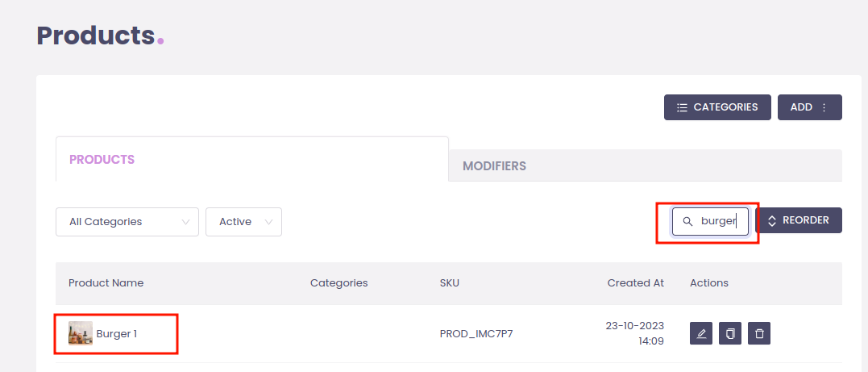Click the SKU value PROD_IMC7P7

pos(476,333)
